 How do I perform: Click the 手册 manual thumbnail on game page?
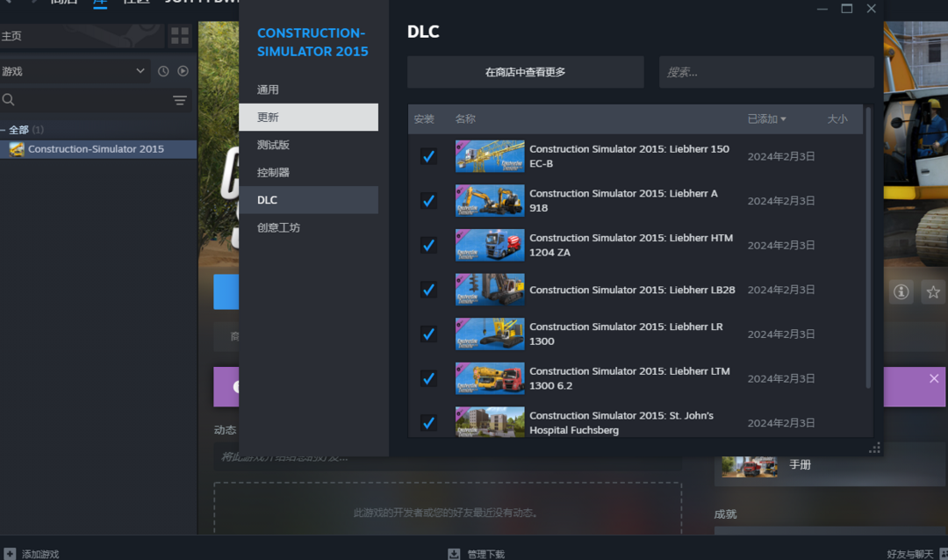(750, 466)
